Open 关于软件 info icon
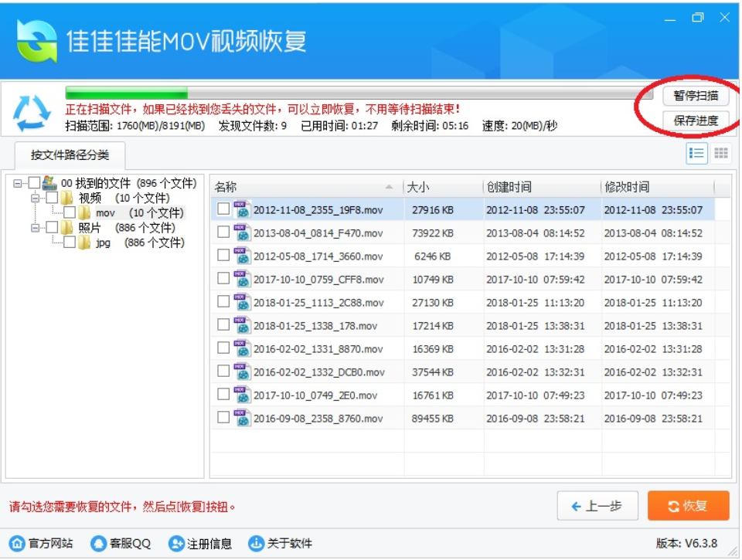This screenshot has width=742, height=560. [x=256, y=544]
